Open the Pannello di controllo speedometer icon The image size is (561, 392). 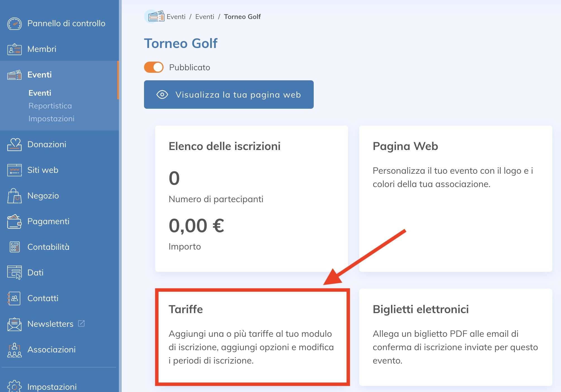pyautogui.click(x=15, y=23)
